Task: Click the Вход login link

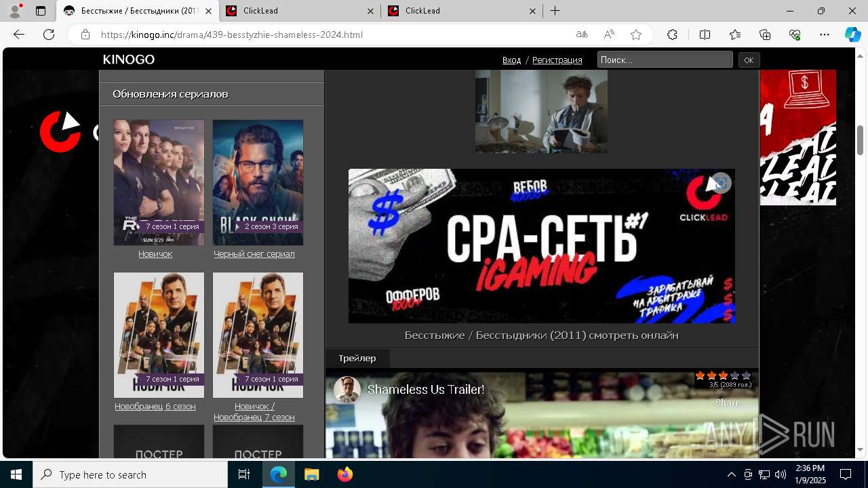Action: coord(511,60)
